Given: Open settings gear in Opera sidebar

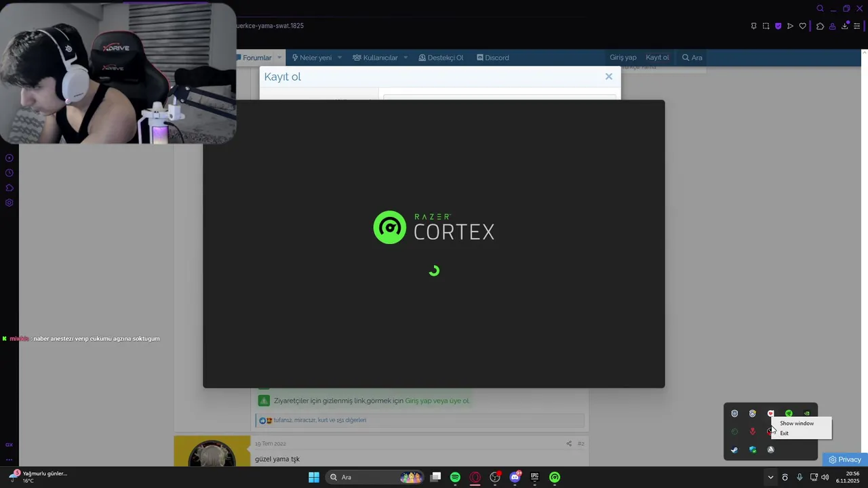Looking at the screenshot, I should pos(9,203).
